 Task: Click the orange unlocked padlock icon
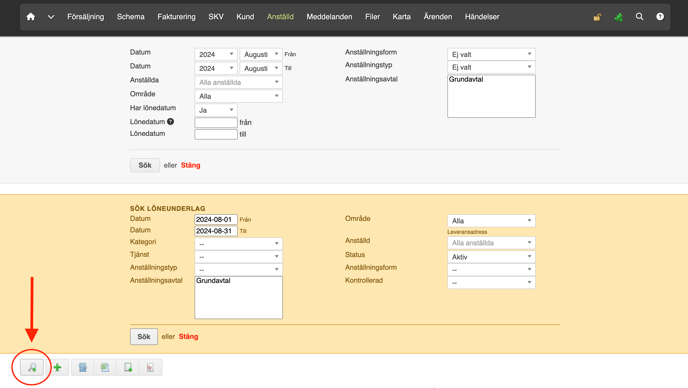point(597,17)
